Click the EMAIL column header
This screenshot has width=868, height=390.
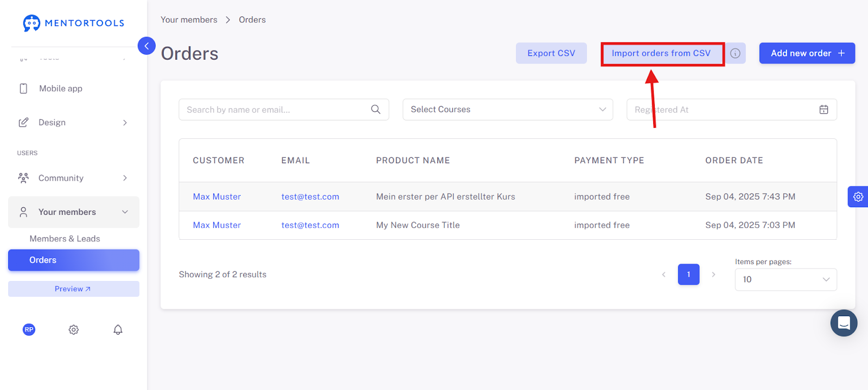(x=296, y=161)
